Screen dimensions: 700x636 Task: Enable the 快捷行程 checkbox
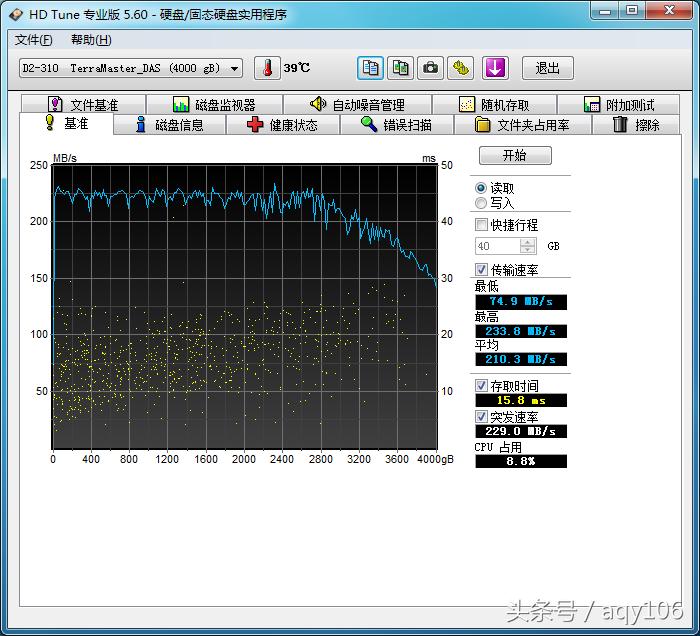click(482, 225)
